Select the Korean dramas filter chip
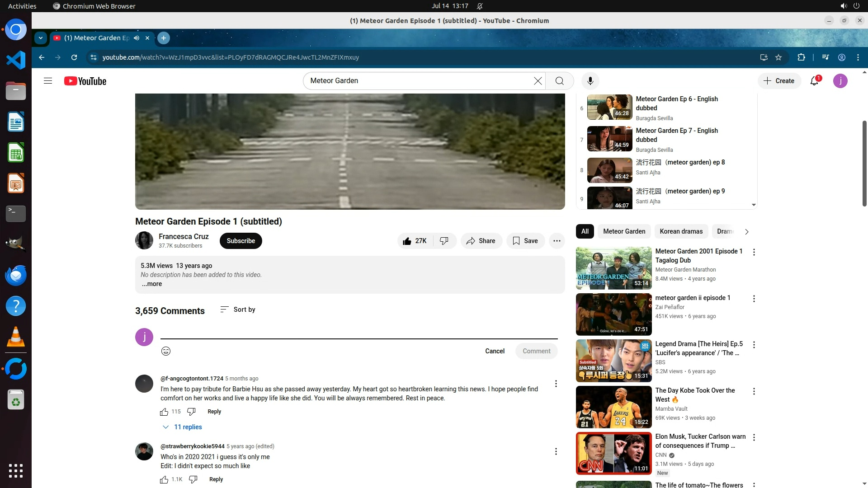The width and height of the screenshot is (868, 488). (x=681, y=231)
